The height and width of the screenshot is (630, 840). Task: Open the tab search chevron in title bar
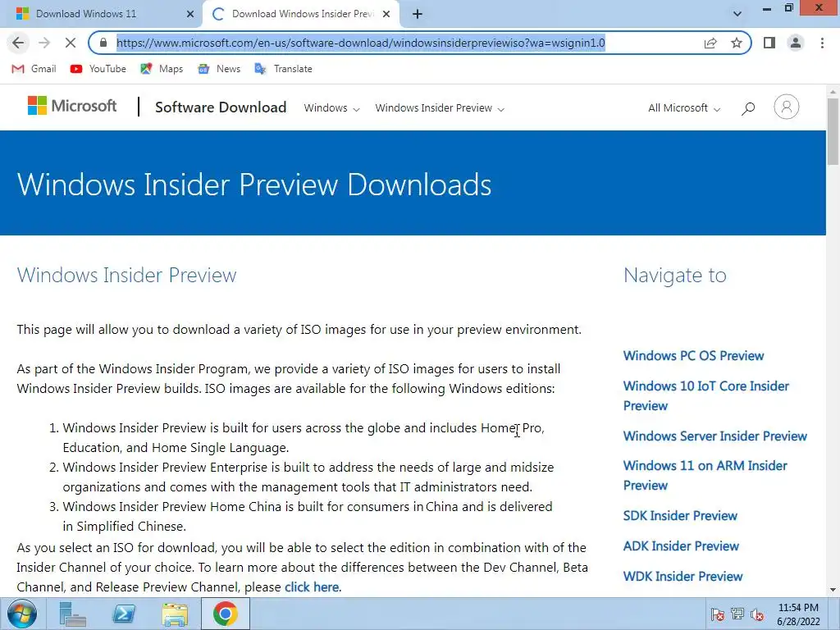[737, 14]
